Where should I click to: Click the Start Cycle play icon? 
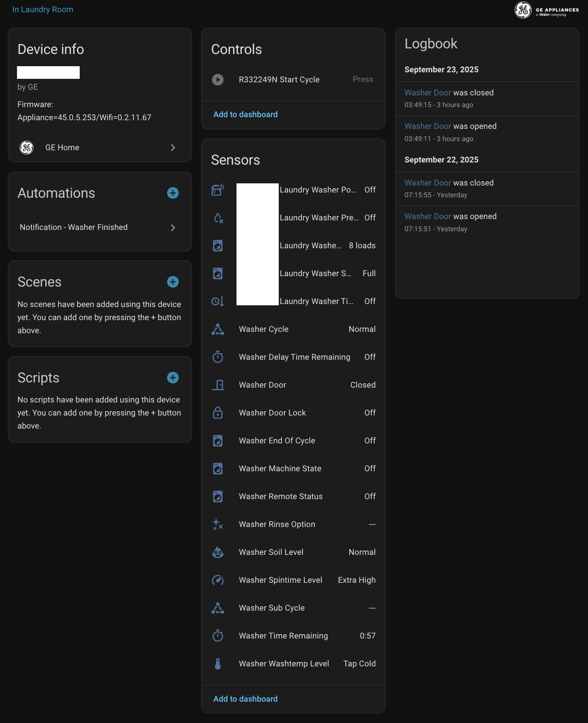pyautogui.click(x=218, y=80)
